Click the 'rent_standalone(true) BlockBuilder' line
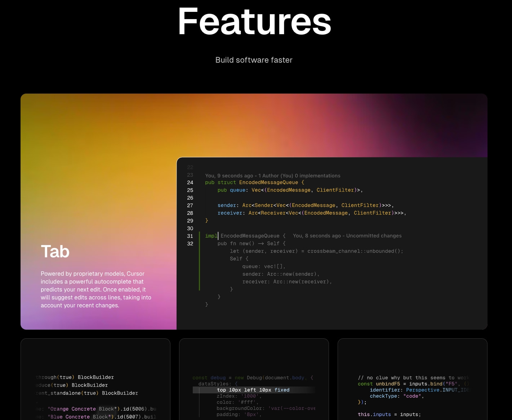 click(x=87, y=393)
